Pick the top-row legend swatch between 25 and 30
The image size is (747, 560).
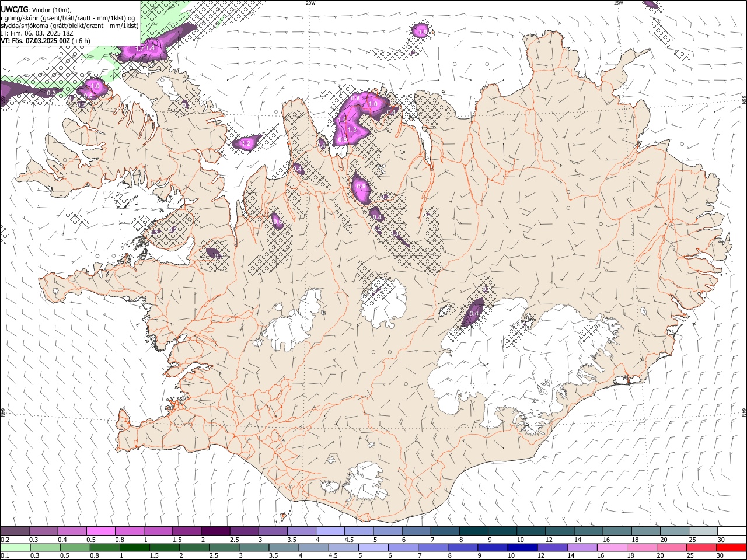[702, 531]
